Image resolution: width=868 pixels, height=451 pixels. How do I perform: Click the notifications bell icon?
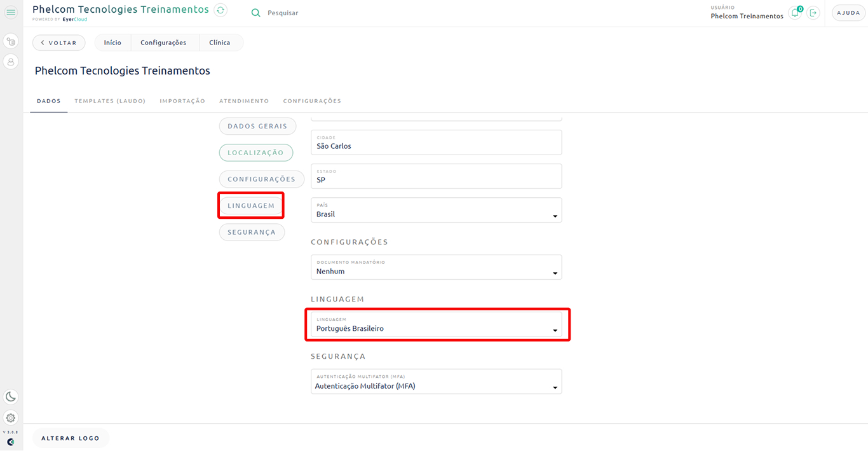tap(795, 12)
